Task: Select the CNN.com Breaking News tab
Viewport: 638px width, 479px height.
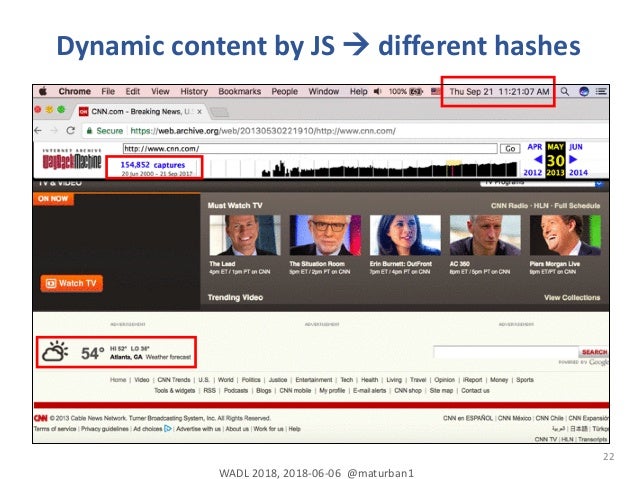Action: (138, 112)
